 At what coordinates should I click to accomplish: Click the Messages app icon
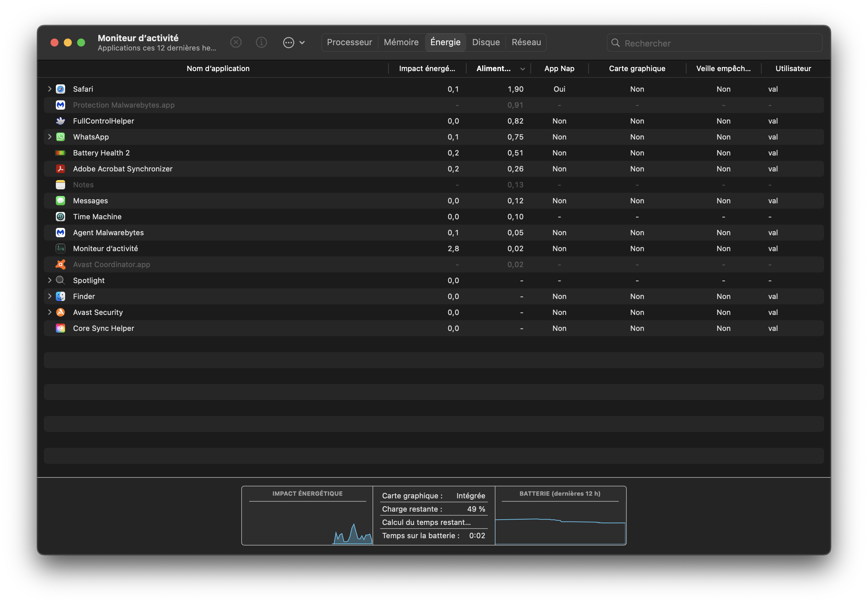[60, 201]
